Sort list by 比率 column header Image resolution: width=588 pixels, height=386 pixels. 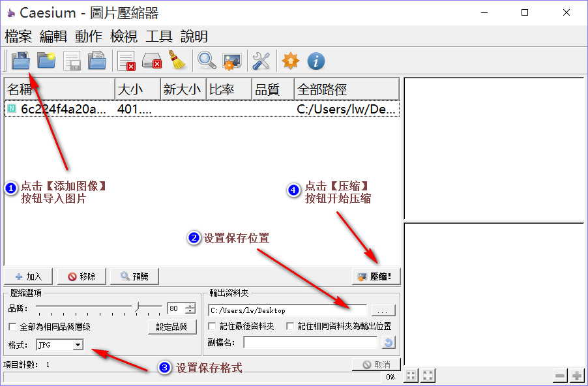[229, 89]
